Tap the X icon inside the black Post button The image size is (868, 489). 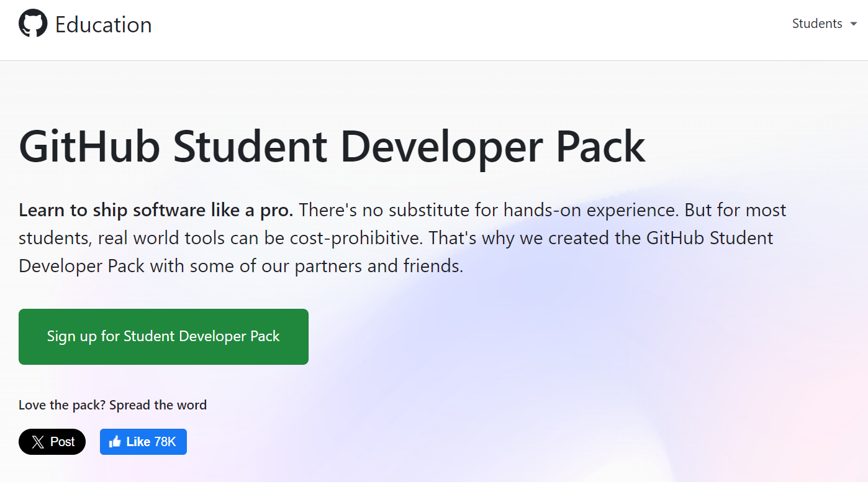click(39, 441)
